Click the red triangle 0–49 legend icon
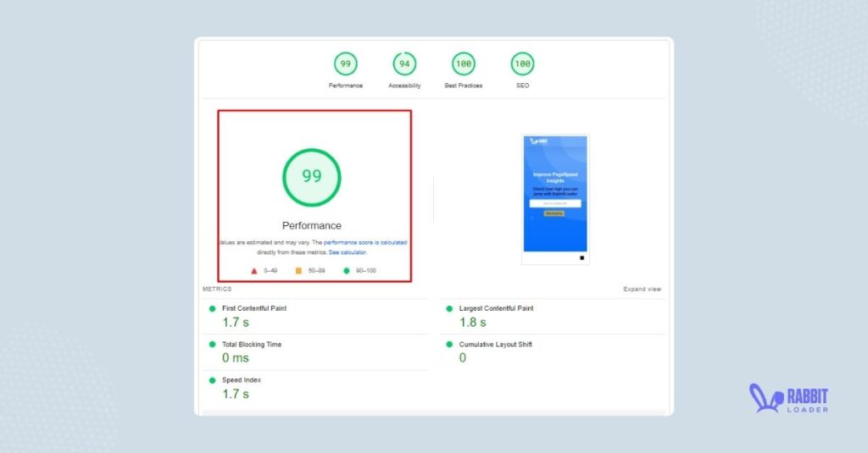868x453 pixels. (x=254, y=270)
